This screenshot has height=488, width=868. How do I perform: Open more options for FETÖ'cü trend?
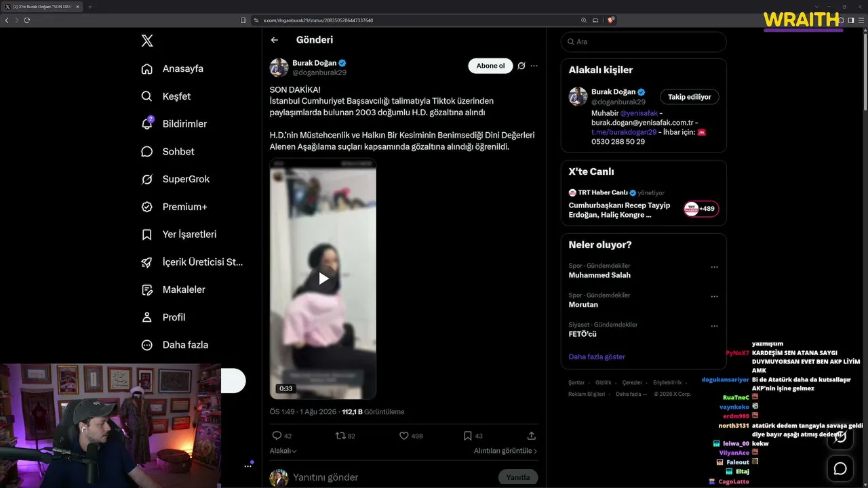click(x=714, y=326)
